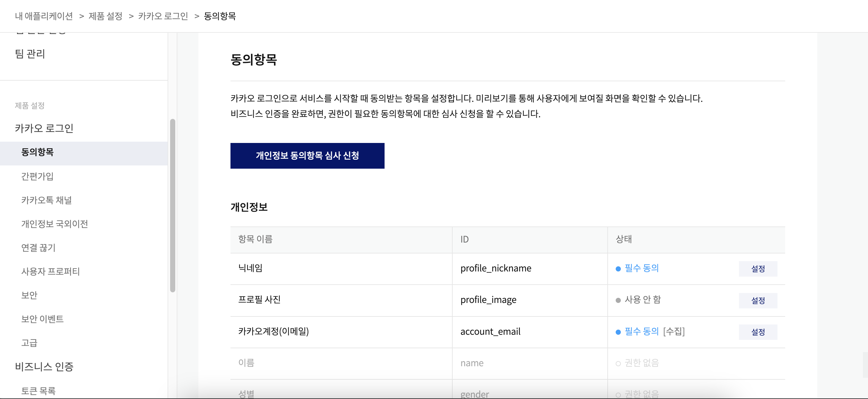The image size is (868, 399).
Task: Open 설정 for the 카카오계정(이메일) row
Action: point(758,332)
